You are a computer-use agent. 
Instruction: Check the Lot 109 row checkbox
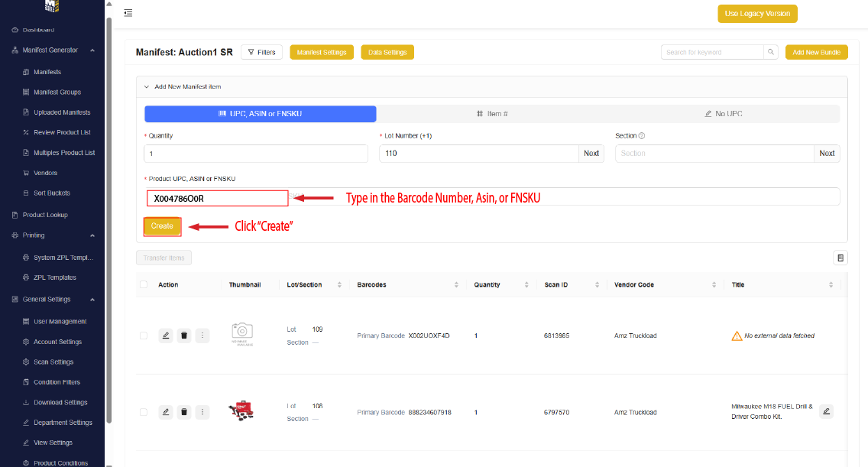click(x=144, y=336)
